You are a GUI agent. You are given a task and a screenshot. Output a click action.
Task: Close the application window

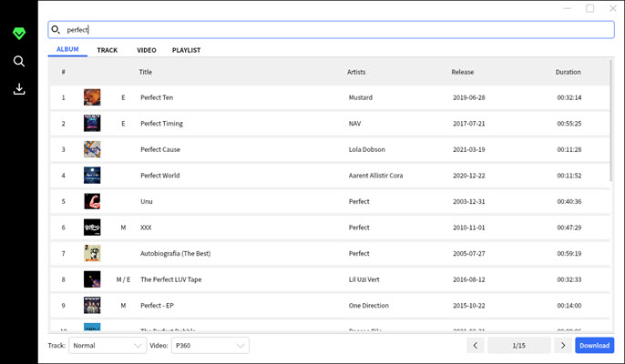613,8
